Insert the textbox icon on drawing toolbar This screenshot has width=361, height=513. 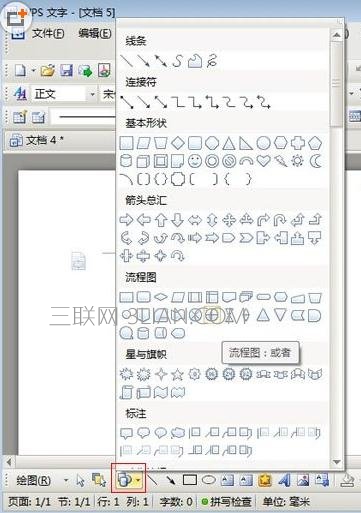pyautogui.click(x=228, y=480)
